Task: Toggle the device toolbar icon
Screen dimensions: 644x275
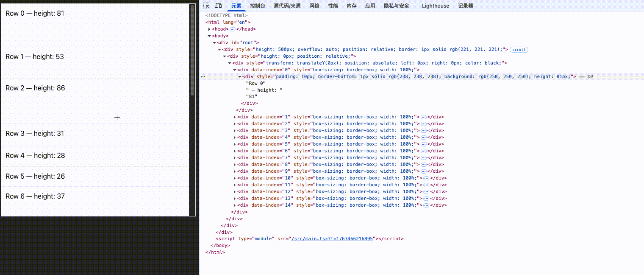Action: tap(218, 6)
